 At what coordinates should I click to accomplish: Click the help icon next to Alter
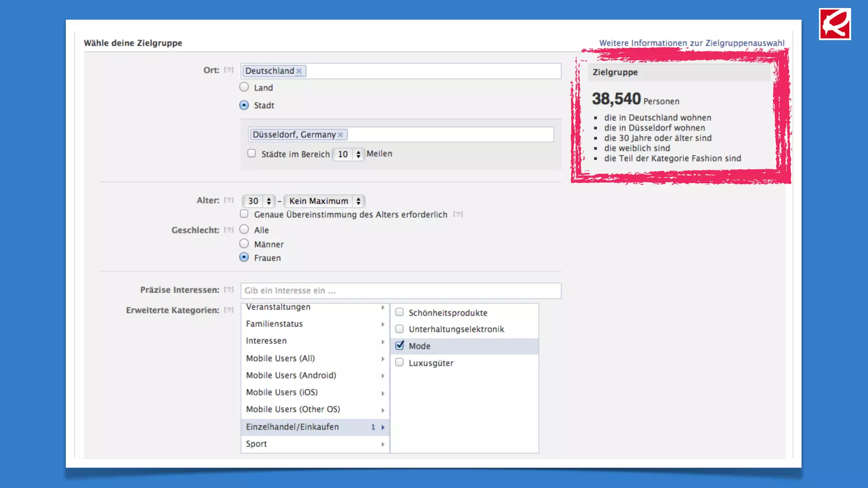229,200
